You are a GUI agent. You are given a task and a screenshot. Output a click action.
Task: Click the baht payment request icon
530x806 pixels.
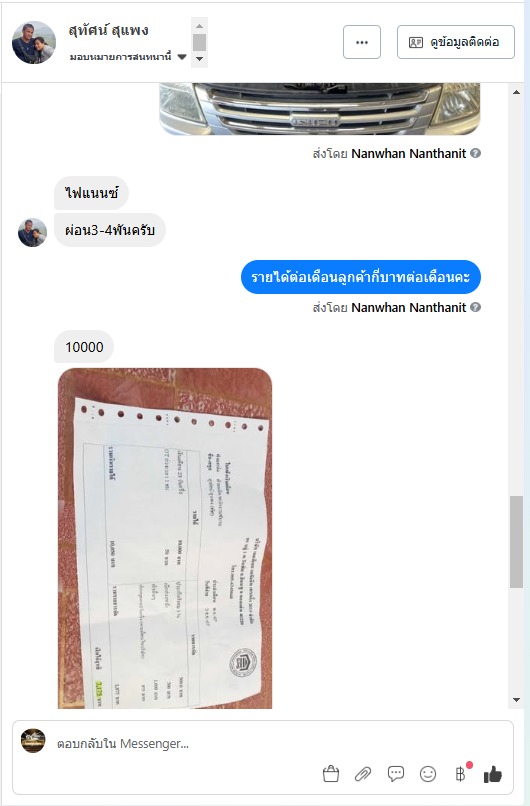[461, 773]
